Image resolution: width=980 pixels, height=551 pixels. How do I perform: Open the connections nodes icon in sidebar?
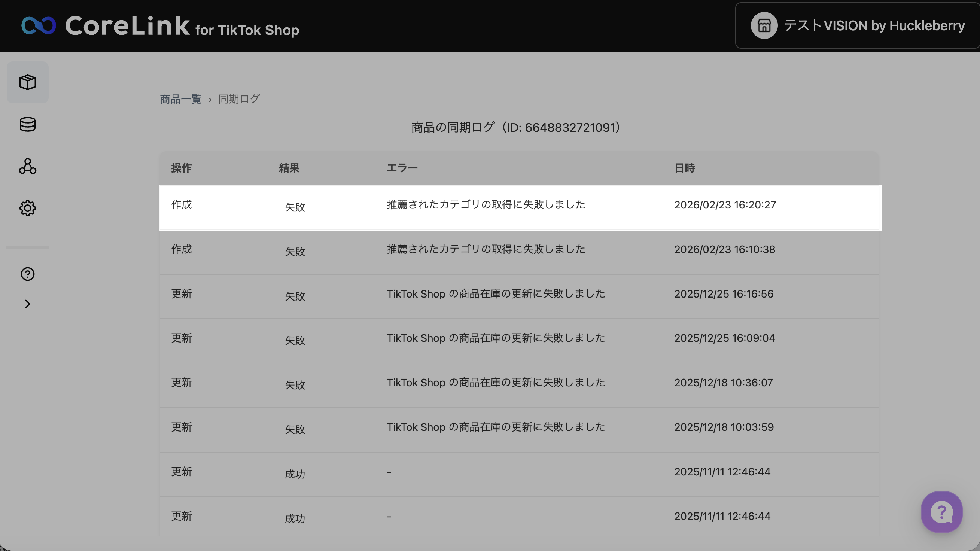27,166
